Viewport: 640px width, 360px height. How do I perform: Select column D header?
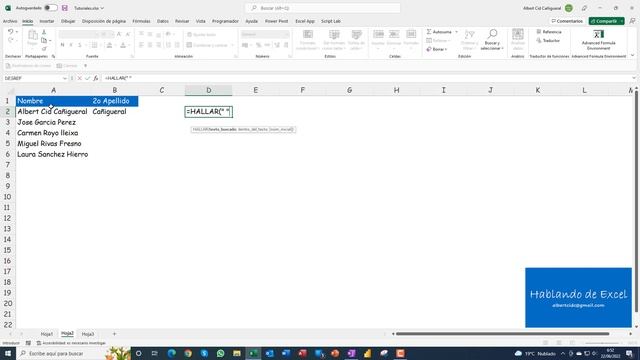[x=209, y=90]
